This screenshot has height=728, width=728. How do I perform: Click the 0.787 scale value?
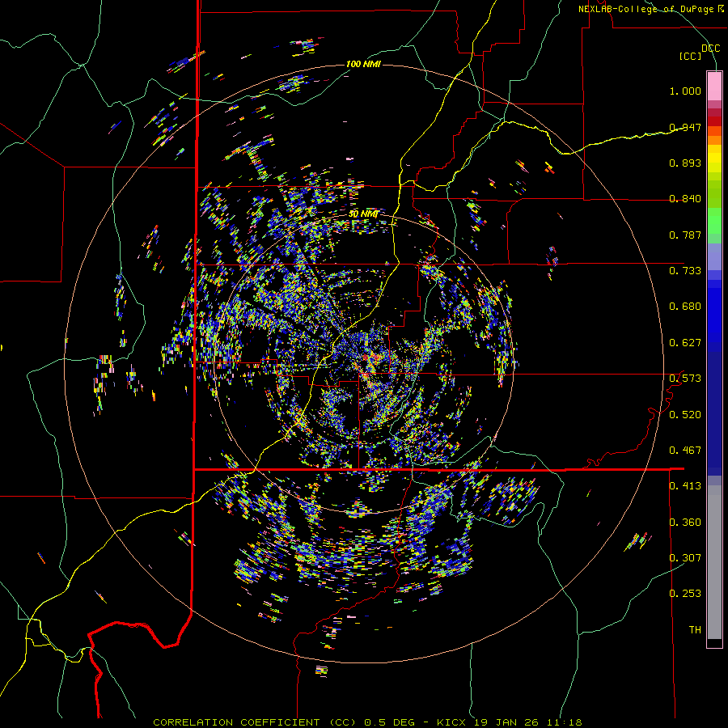685,235
